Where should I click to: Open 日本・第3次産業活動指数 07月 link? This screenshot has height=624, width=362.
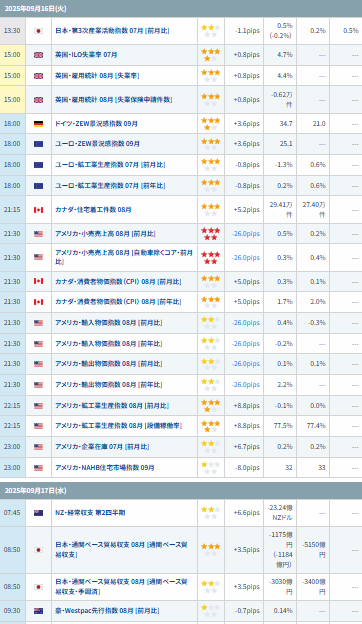[x=112, y=31]
